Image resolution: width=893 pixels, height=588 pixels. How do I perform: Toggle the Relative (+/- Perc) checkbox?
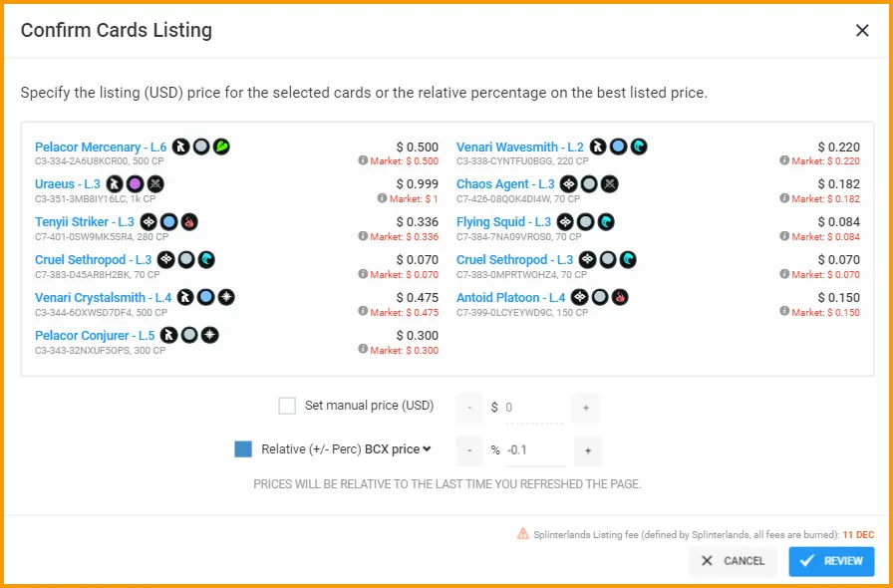(x=243, y=449)
